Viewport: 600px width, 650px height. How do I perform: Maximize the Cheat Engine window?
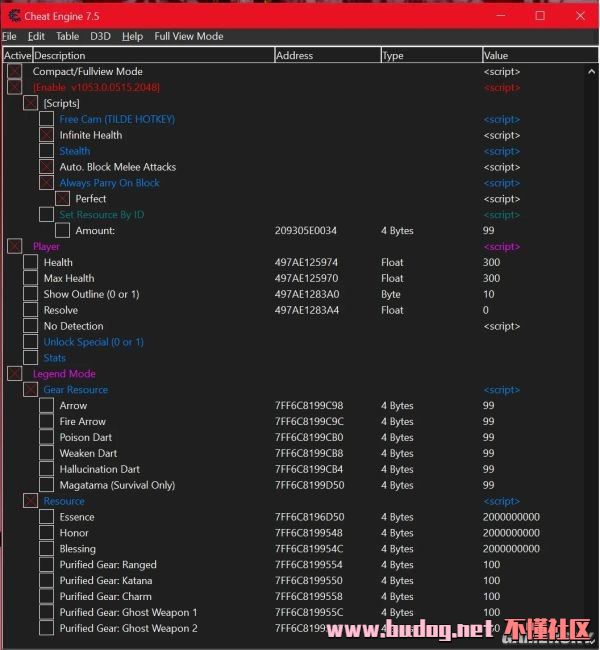coord(540,16)
